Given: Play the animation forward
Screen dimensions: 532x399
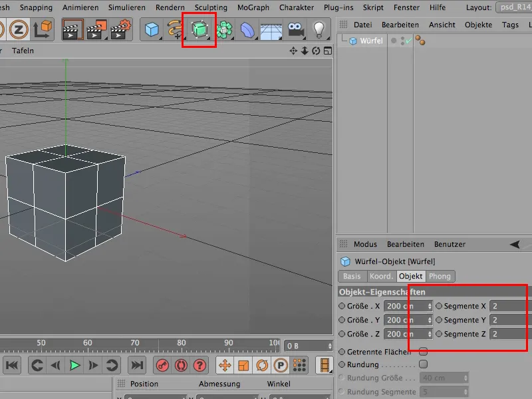Looking at the screenshot, I should click(x=74, y=365).
